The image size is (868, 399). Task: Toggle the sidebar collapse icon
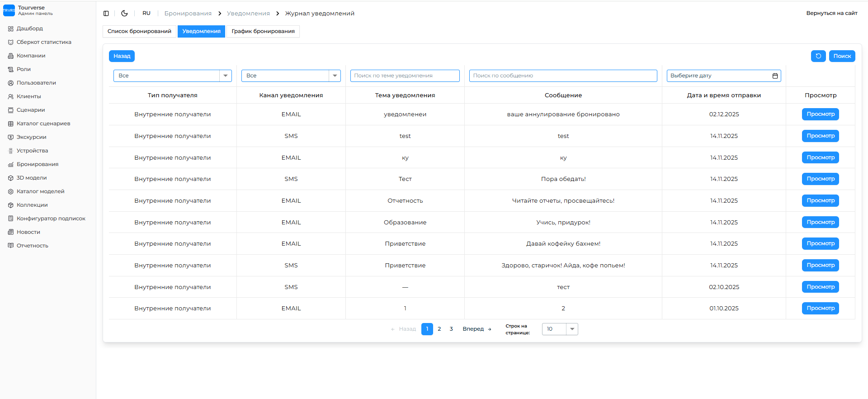click(106, 14)
